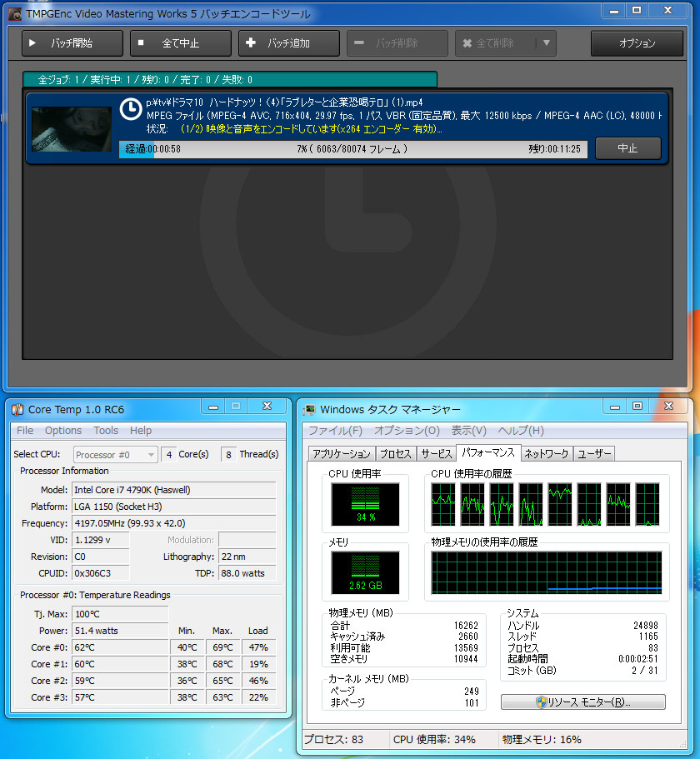Click the CPUID value 0x306C3
The height and width of the screenshot is (759, 700).
pos(100,573)
